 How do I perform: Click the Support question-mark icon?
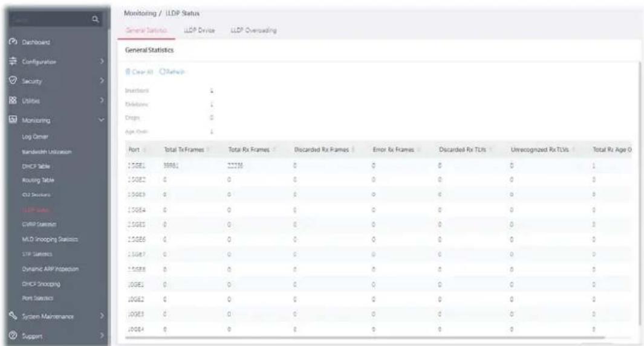tap(13, 335)
